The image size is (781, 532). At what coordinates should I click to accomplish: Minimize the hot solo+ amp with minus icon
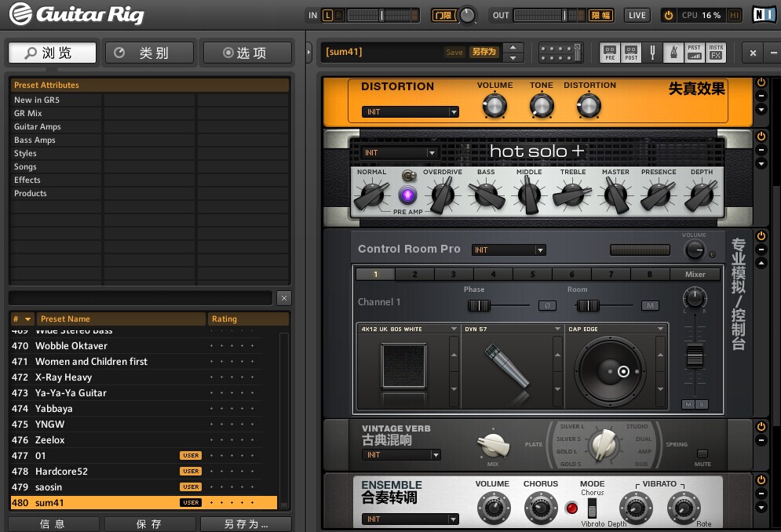(761, 149)
